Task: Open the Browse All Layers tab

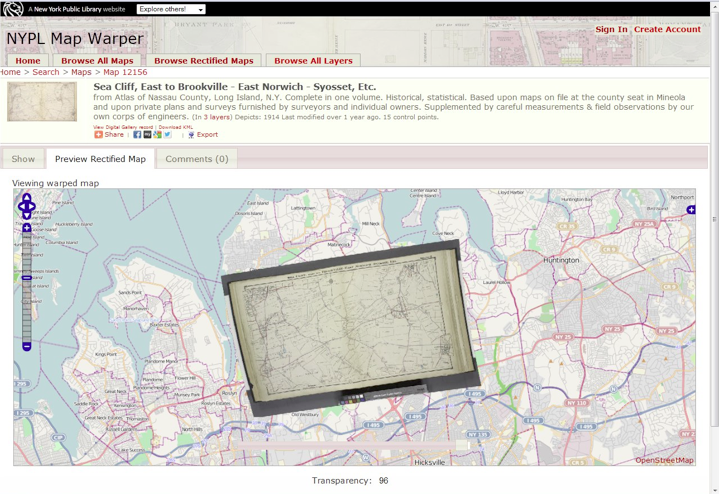Action: 313,61
